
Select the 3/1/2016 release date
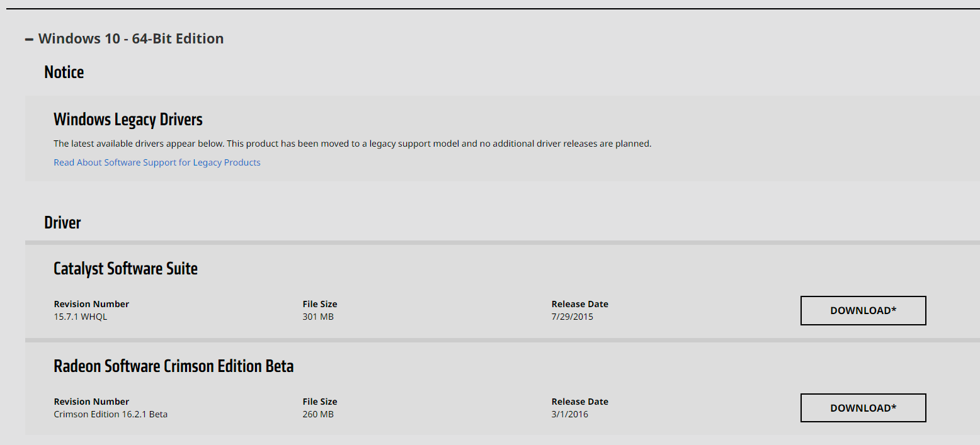click(569, 414)
